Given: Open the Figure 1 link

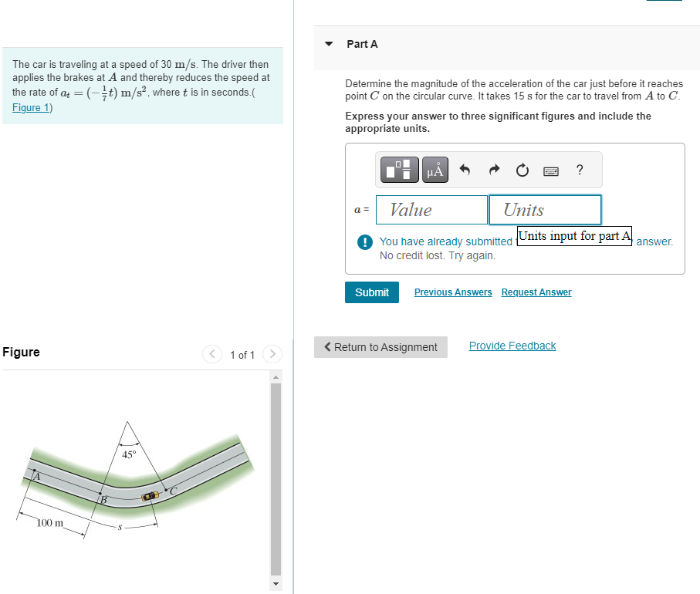Looking at the screenshot, I should [29, 107].
